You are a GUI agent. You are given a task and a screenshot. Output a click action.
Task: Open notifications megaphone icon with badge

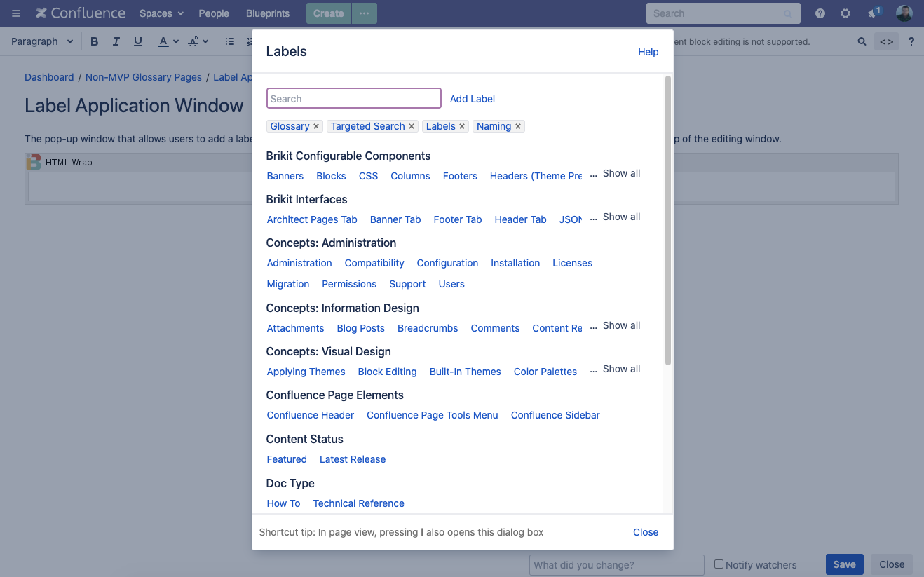pos(874,13)
